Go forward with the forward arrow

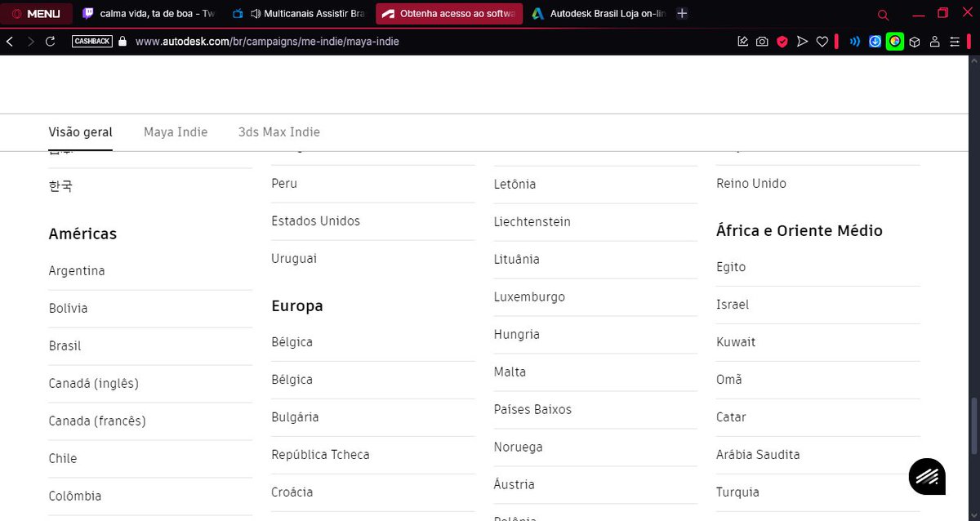(x=30, y=41)
